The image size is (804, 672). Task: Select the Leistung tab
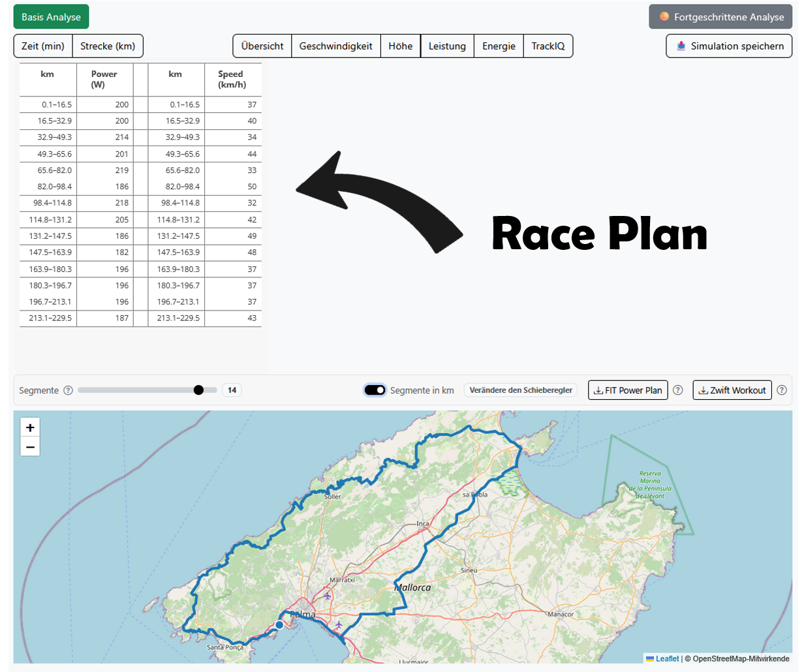pyautogui.click(x=447, y=46)
